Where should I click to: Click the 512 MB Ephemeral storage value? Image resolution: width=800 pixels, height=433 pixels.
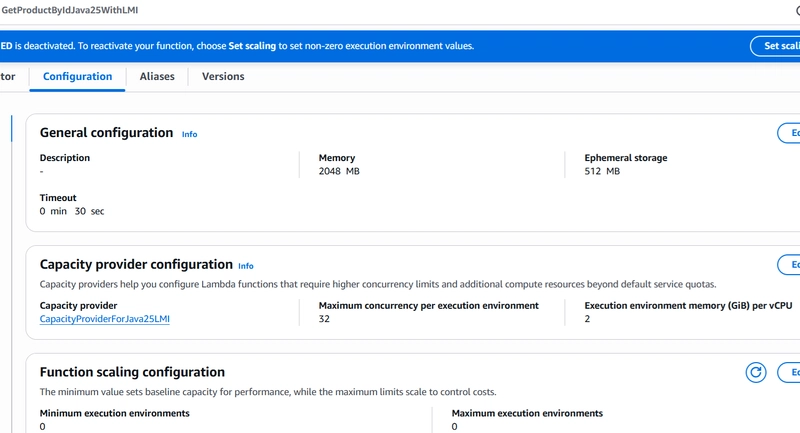(x=602, y=172)
